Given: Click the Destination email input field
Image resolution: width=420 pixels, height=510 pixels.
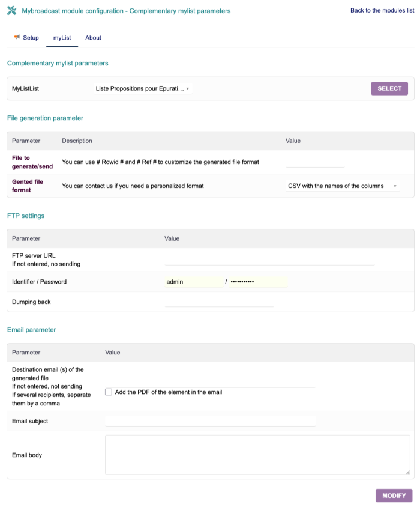Looking at the screenshot, I should click(210, 383).
